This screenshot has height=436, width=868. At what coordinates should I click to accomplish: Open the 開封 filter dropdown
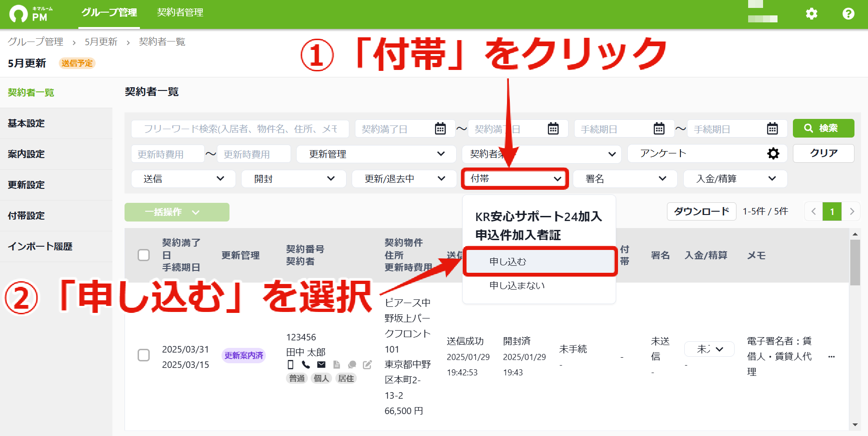point(294,179)
